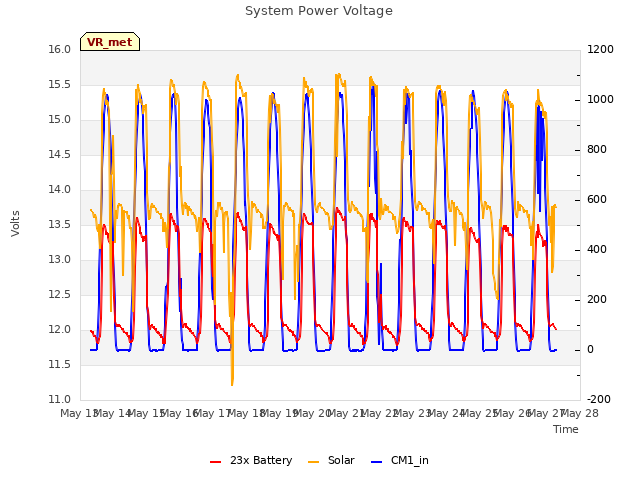Click the 15.0 left axis label

pyautogui.click(x=60, y=120)
